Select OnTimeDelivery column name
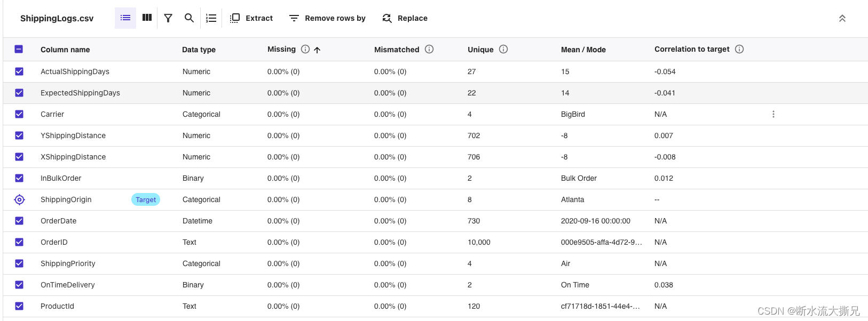The height and width of the screenshot is (321, 868). (68, 285)
